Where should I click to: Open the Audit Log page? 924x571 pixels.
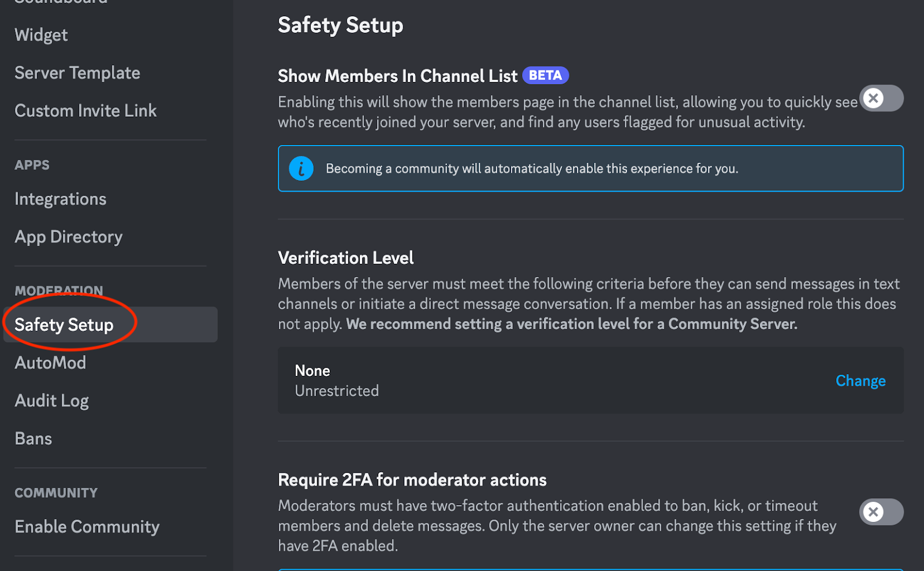(51, 400)
